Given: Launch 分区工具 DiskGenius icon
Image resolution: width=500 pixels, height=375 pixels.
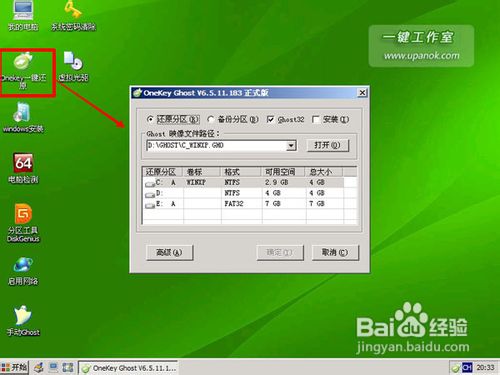Looking at the screenshot, I should 23,222.
